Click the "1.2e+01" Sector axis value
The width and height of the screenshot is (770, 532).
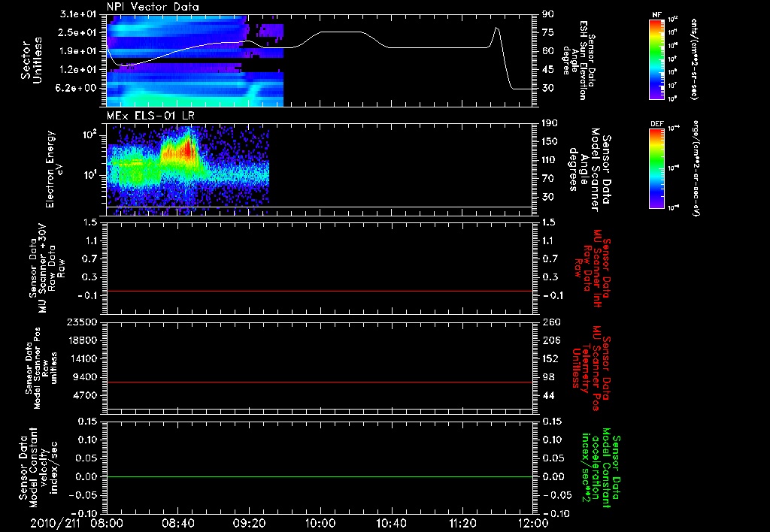[78, 70]
